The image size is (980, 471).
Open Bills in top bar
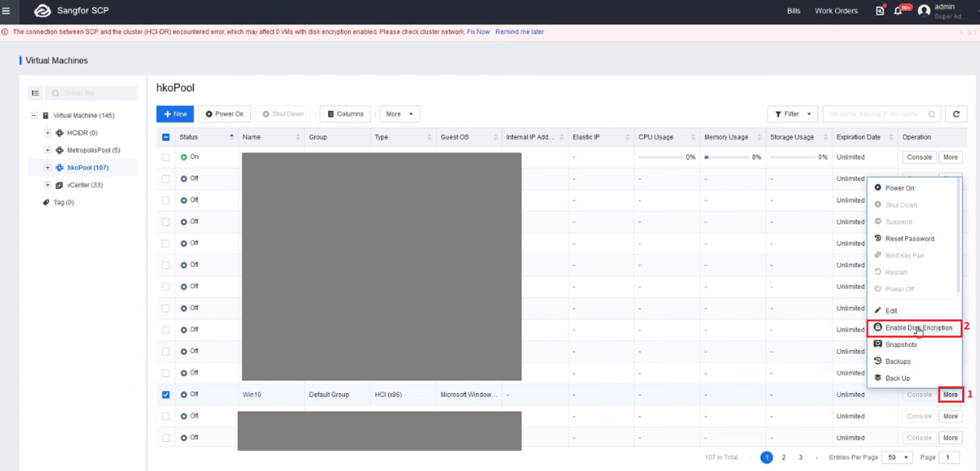point(794,11)
